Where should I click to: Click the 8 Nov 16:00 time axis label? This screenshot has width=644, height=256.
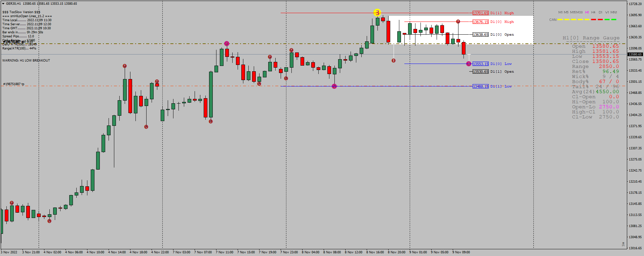tap(375, 252)
